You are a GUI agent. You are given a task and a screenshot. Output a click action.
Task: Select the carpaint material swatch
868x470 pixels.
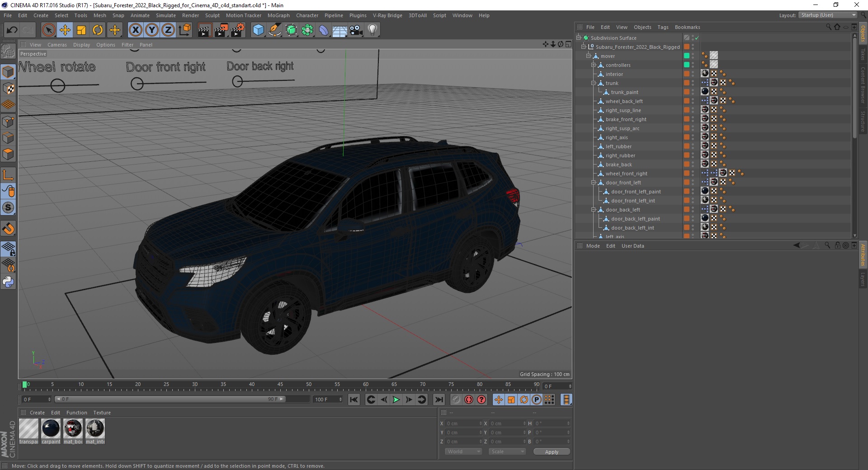pyautogui.click(x=51, y=432)
